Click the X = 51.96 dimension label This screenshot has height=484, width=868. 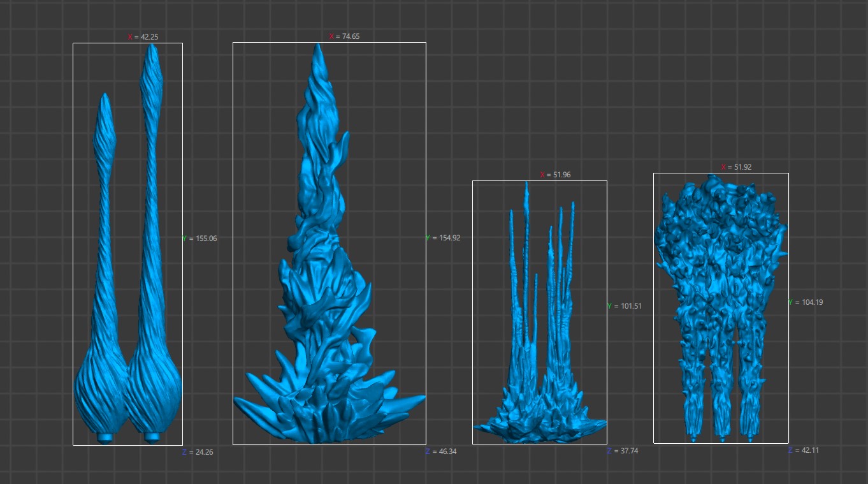pos(556,175)
